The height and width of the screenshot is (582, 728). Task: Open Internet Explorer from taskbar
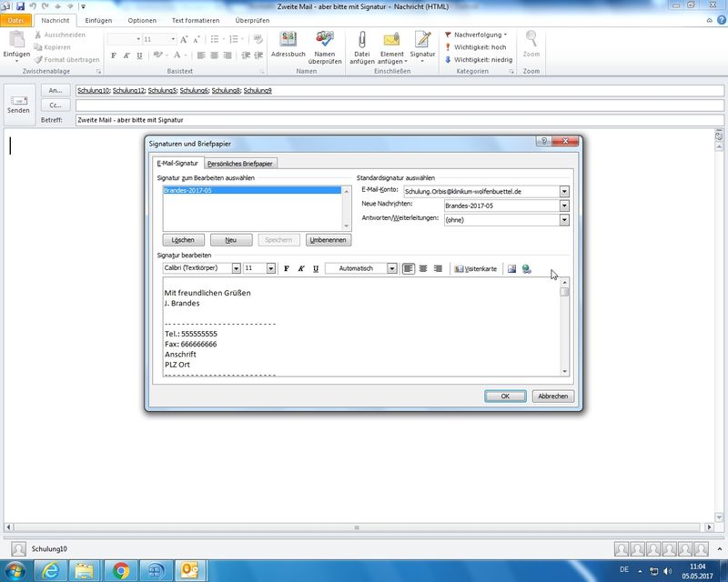tap(50, 570)
